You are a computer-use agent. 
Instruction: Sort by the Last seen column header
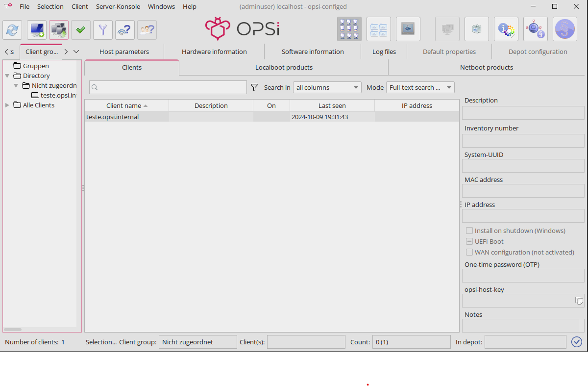click(332, 105)
